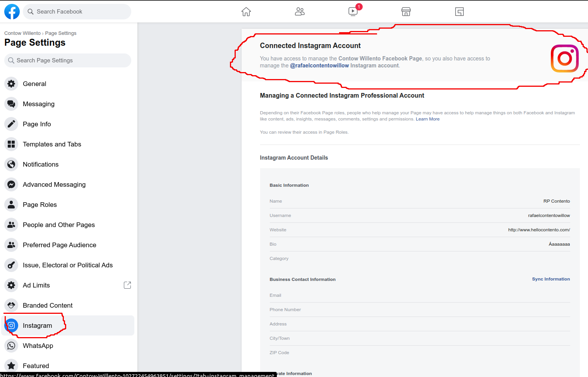Click the Instagram Account Details heading
This screenshot has height=377, width=588.
[x=294, y=158]
